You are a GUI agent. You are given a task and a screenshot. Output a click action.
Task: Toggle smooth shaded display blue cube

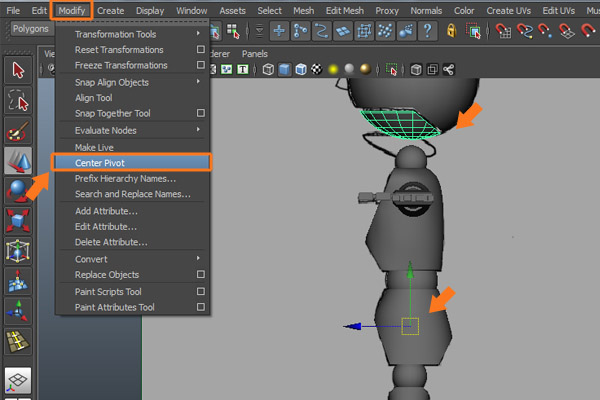pyautogui.click(x=285, y=70)
